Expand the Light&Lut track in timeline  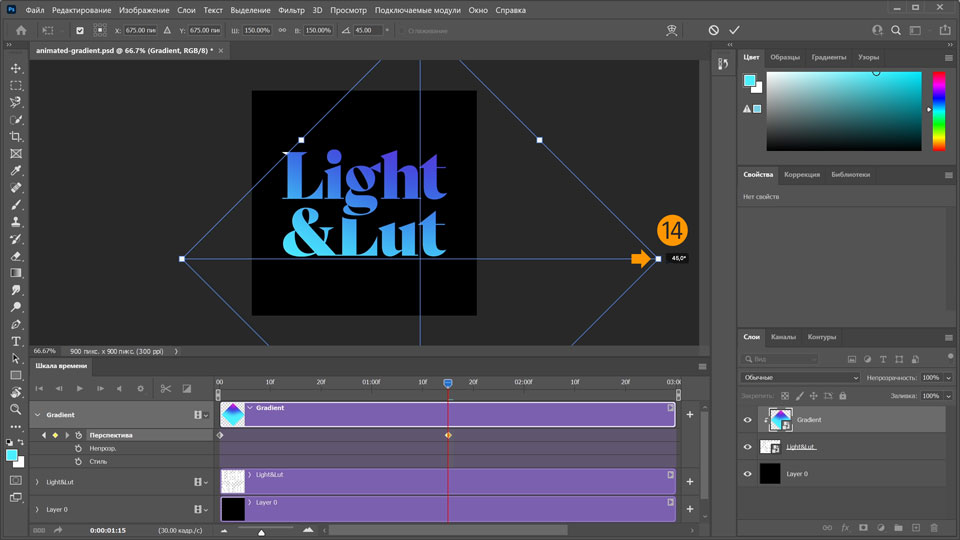(x=37, y=482)
